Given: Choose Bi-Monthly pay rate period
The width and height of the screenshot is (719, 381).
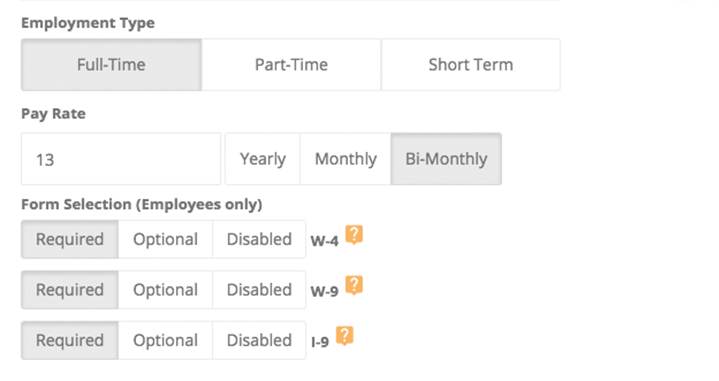Looking at the screenshot, I should [x=446, y=159].
